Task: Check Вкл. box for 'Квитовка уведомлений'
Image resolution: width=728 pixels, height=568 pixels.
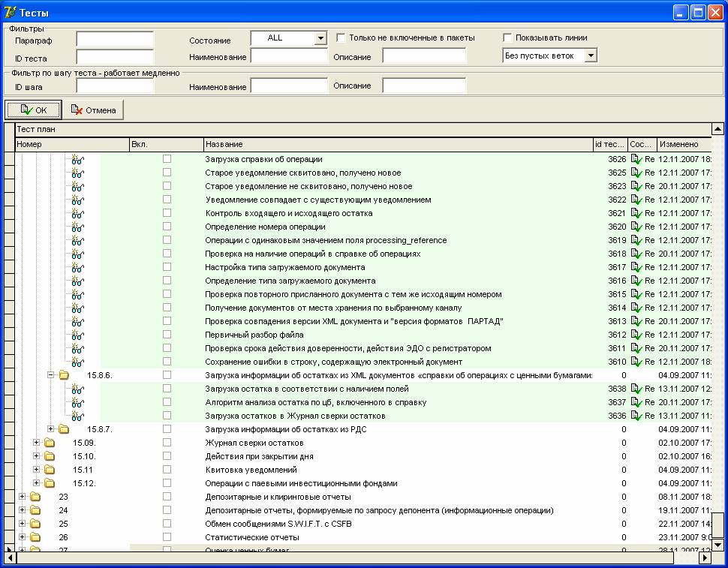Action: (x=167, y=469)
